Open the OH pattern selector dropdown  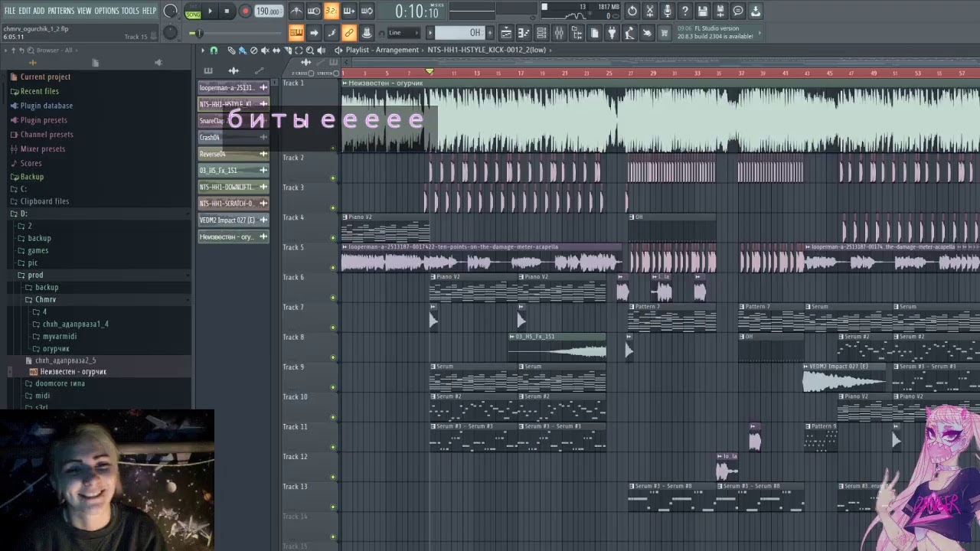tap(462, 33)
